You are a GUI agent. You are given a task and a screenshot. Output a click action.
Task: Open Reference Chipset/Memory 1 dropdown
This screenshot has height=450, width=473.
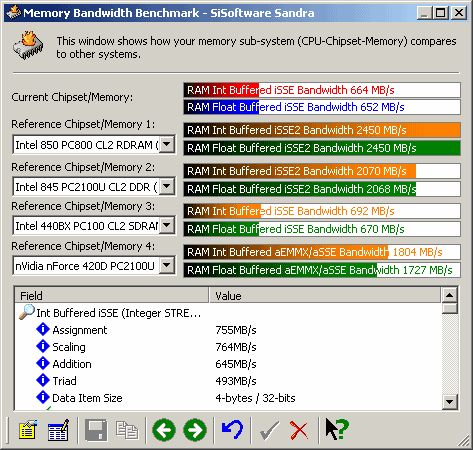pyautogui.click(x=167, y=145)
